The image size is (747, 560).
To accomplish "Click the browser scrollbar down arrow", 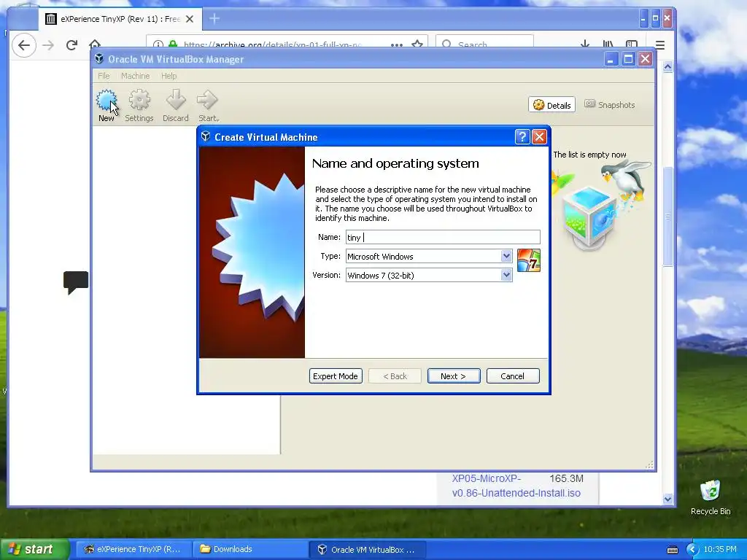I will click(x=667, y=499).
